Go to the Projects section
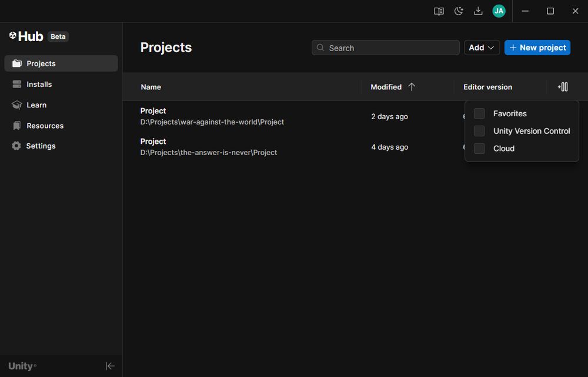The width and height of the screenshot is (588, 377). [61, 63]
